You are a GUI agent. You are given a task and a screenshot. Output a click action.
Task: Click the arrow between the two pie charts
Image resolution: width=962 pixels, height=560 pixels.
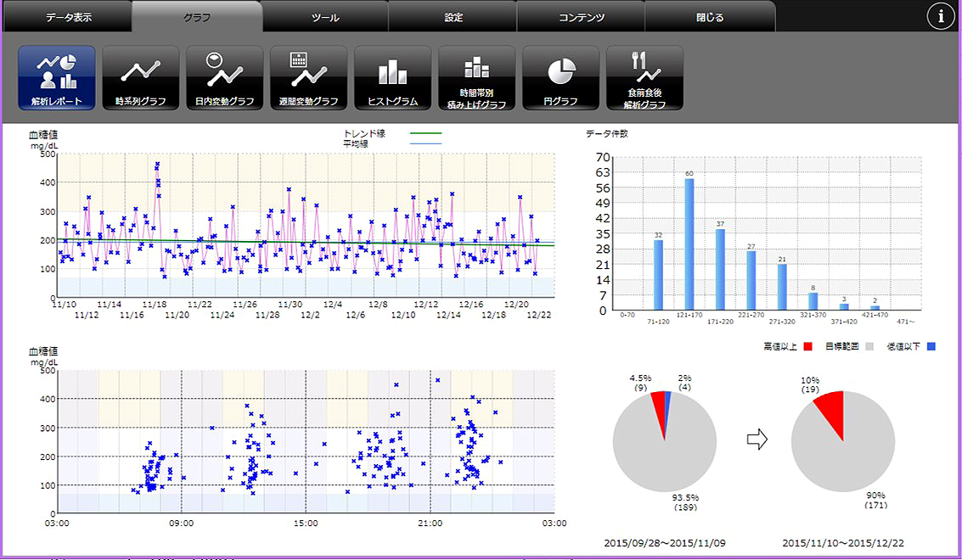[757, 439]
